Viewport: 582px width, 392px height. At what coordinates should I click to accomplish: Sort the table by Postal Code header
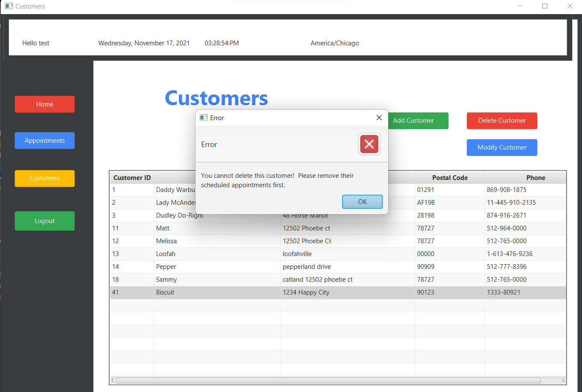click(x=450, y=177)
